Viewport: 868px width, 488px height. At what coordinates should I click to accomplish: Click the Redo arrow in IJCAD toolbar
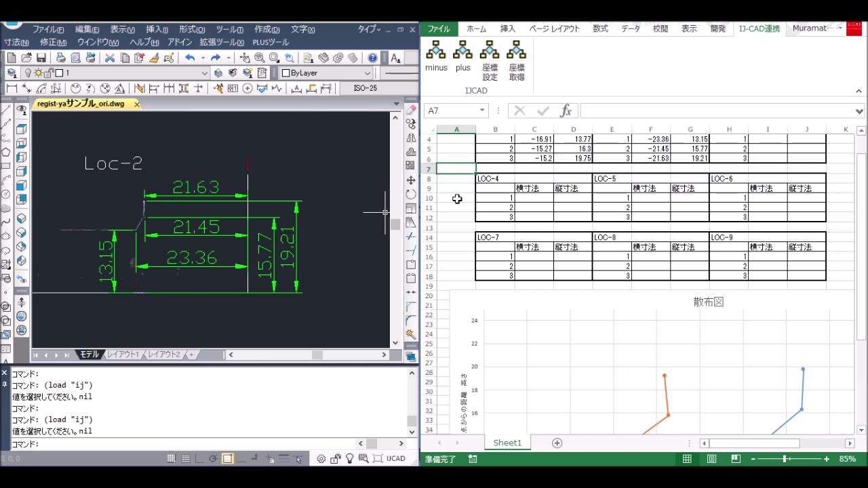216,58
